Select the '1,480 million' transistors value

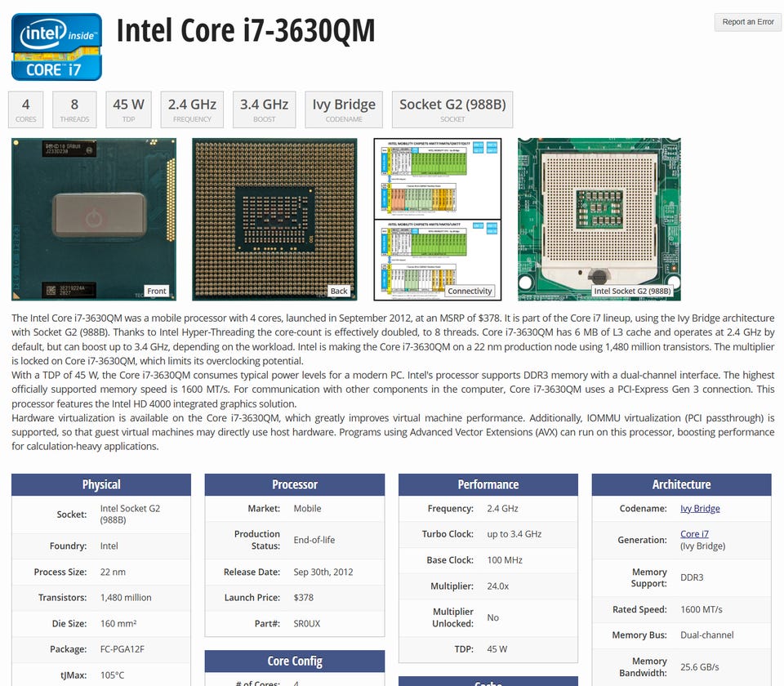click(x=126, y=598)
